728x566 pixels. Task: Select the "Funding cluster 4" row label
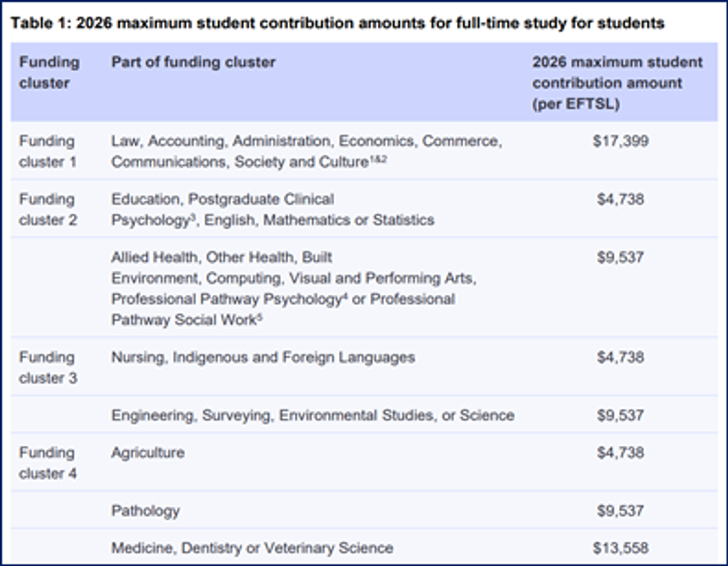pyautogui.click(x=48, y=463)
